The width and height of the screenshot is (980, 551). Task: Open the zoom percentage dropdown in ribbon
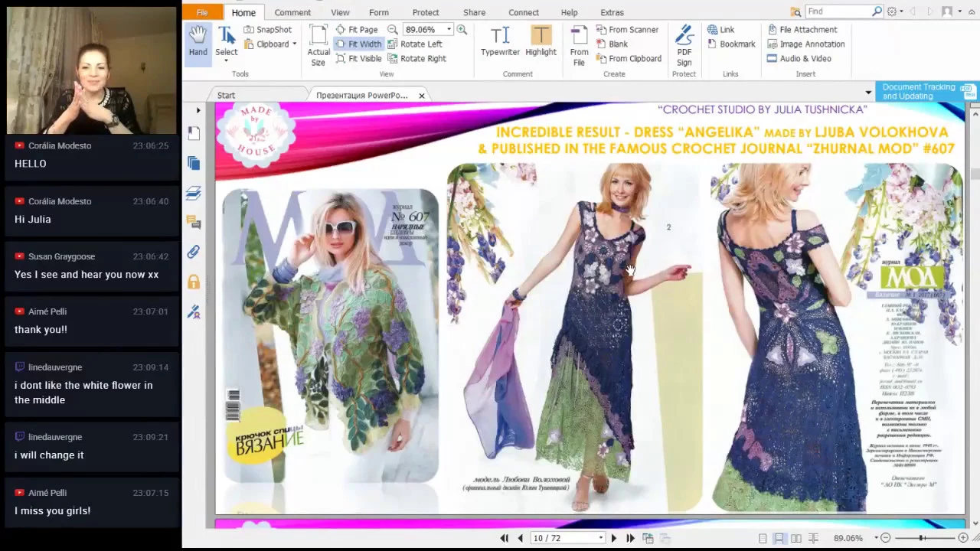coord(449,29)
